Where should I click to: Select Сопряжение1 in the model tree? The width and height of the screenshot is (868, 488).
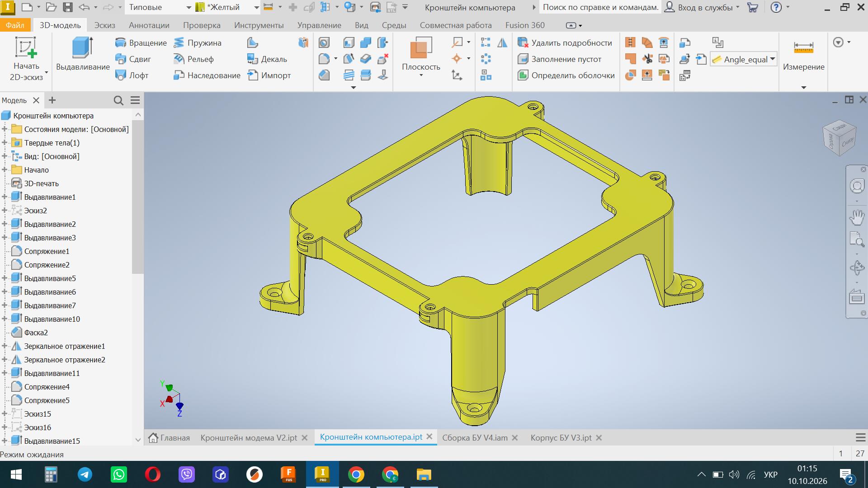(47, 251)
